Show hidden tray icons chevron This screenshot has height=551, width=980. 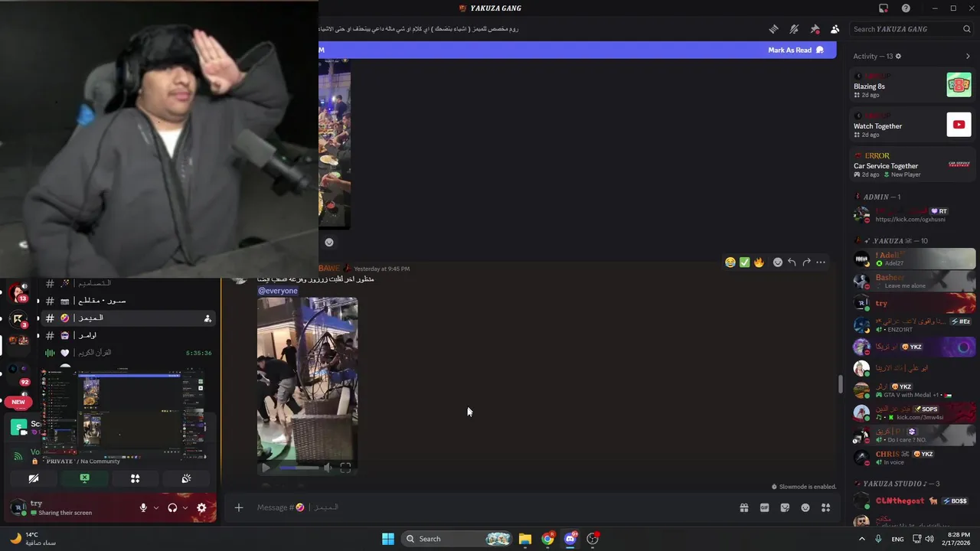[x=862, y=539]
